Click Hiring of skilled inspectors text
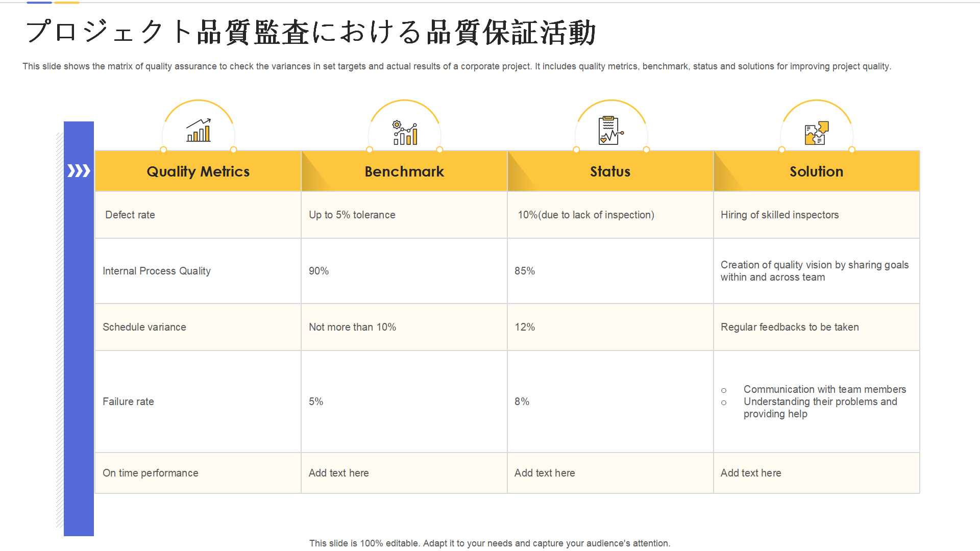The width and height of the screenshot is (980, 551). click(x=779, y=215)
